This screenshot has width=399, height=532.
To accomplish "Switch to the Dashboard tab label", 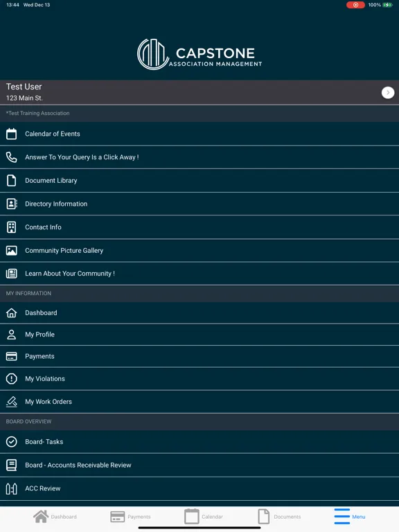I will (x=64, y=517).
